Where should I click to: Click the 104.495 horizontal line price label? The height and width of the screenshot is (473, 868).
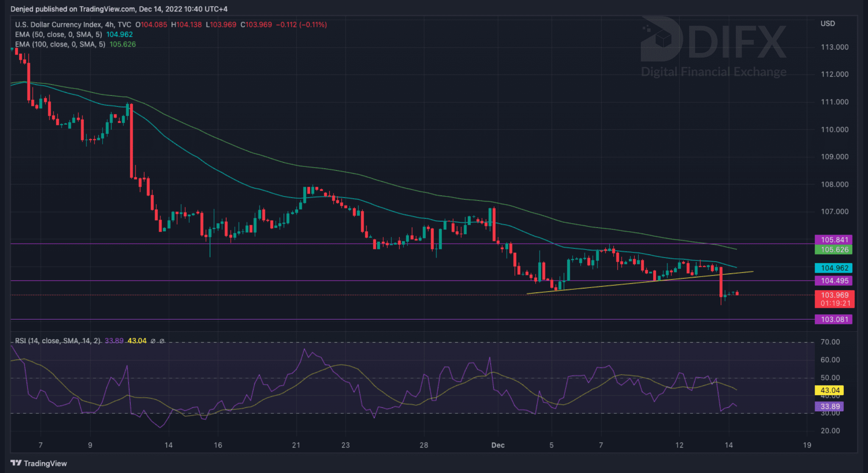pyautogui.click(x=834, y=280)
